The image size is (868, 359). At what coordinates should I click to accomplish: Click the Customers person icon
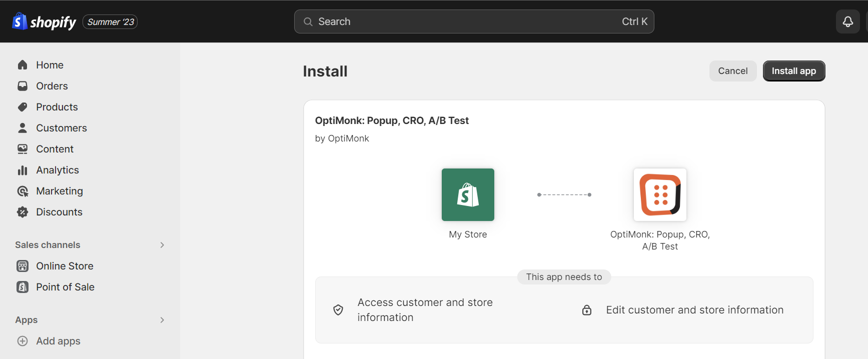tap(23, 128)
